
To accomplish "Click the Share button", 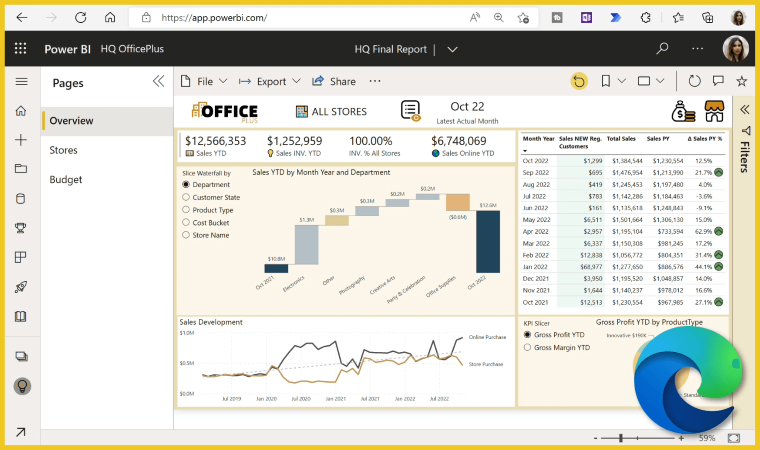I will (334, 81).
